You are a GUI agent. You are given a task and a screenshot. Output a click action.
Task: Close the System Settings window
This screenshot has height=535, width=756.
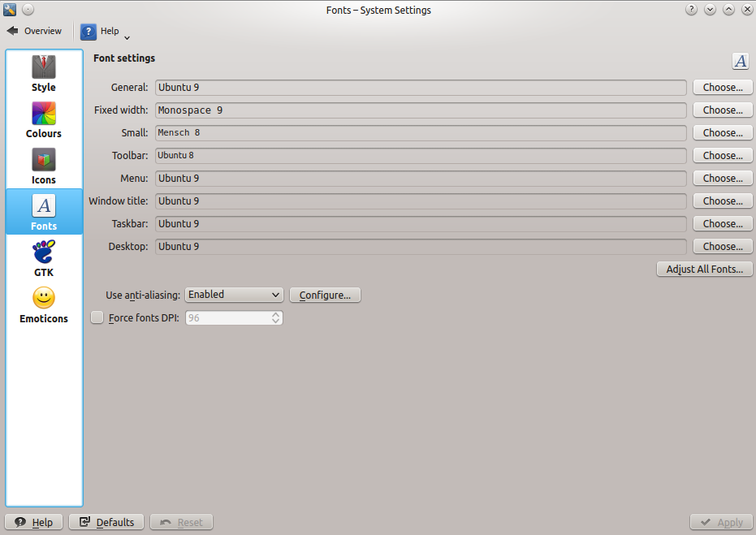(x=747, y=9)
